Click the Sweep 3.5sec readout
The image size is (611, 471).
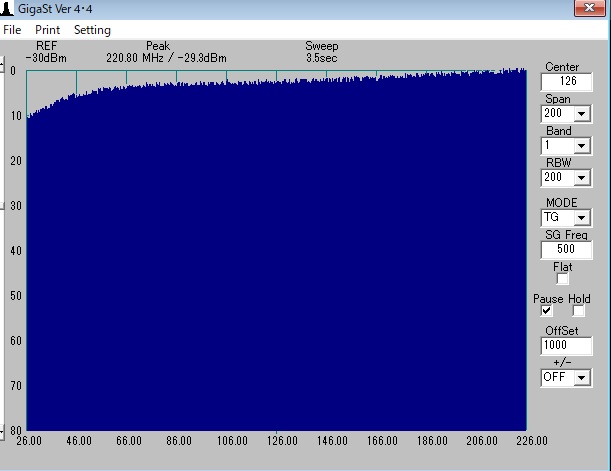[321, 52]
